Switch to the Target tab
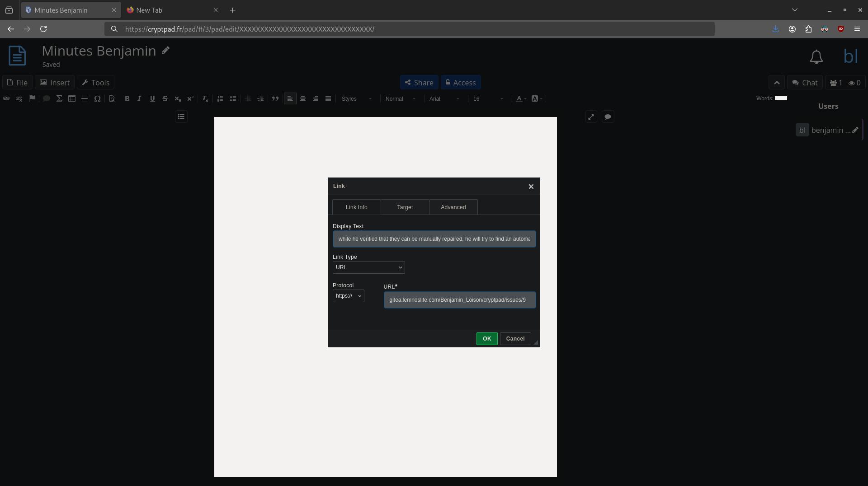 click(x=405, y=207)
